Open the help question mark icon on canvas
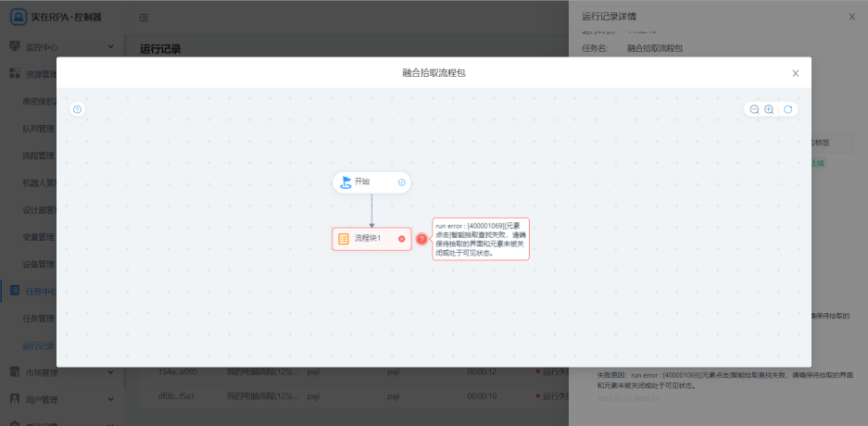 coord(77,109)
